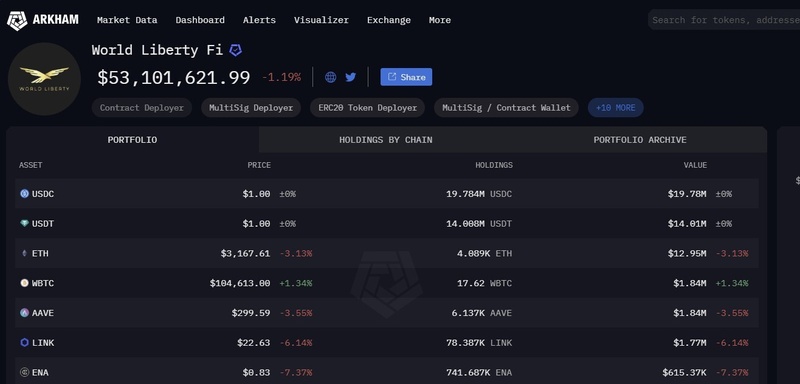
Task: Open the More menu in navigation
Action: pos(440,20)
